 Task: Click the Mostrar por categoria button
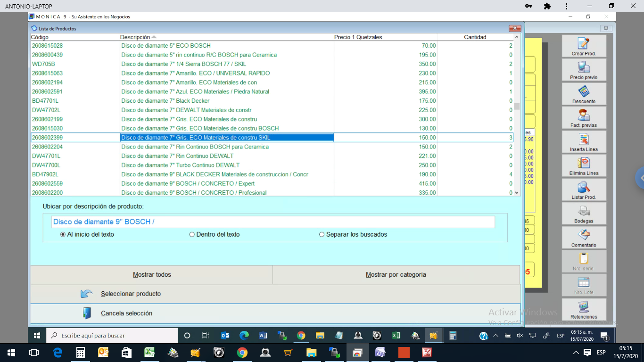396,275
